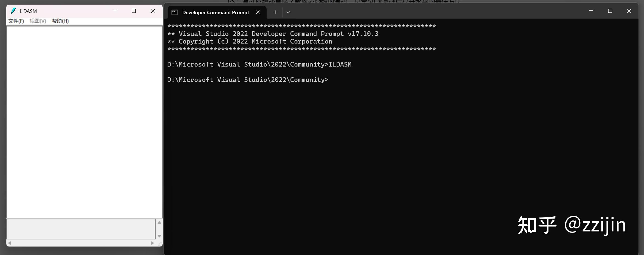Open a new terminal tab with plus button
Viewport: 644px width, 255px height.
point(276,12)
